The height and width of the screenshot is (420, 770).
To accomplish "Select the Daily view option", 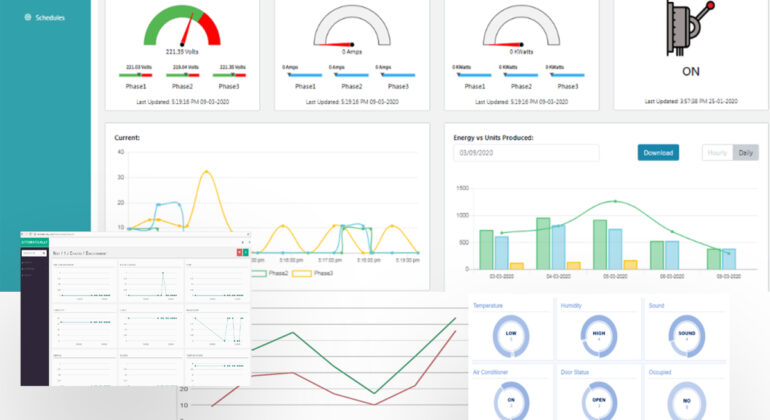I will (745, 153).
